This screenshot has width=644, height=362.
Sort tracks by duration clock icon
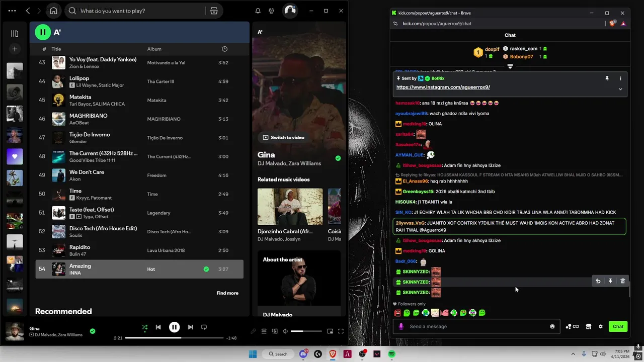pyautogui.click(x=224, y=49)
